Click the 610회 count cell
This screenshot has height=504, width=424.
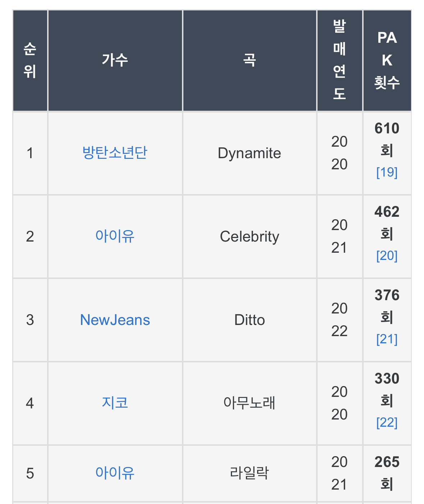coord(387,153)
